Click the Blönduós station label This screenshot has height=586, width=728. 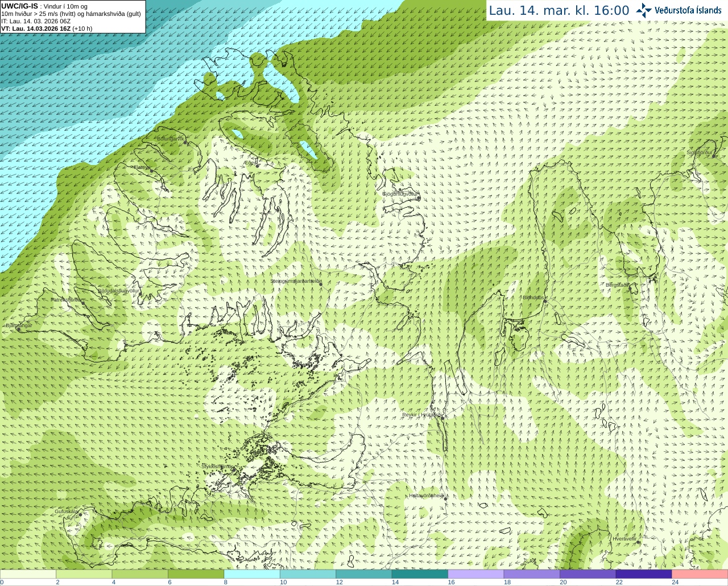[x=533, y=298]
